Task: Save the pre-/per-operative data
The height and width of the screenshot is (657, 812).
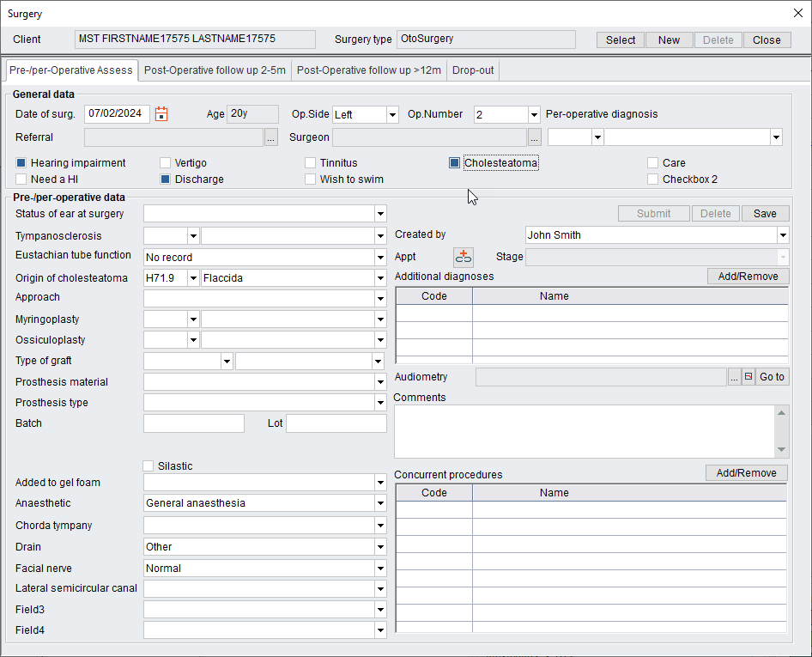Action: 765,214
